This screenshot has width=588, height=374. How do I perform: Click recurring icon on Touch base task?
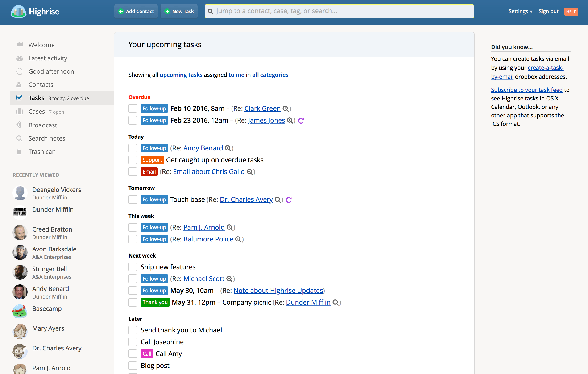[289, 200]
